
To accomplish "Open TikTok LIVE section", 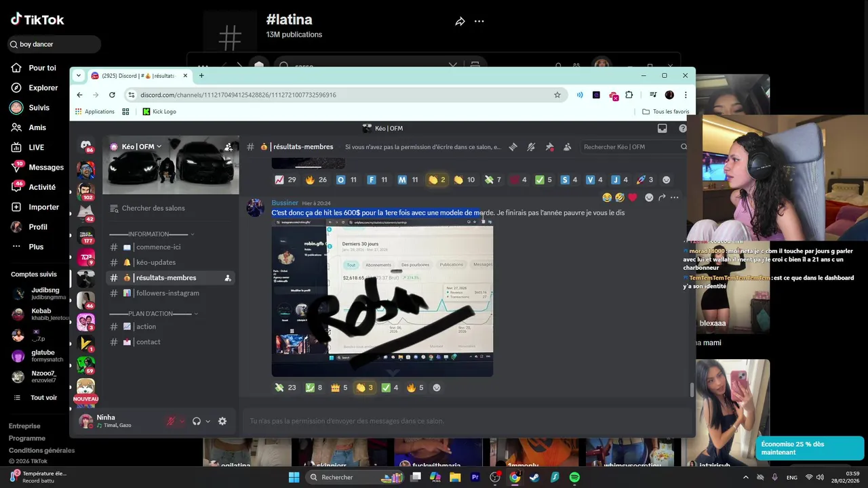I will 28,147.
